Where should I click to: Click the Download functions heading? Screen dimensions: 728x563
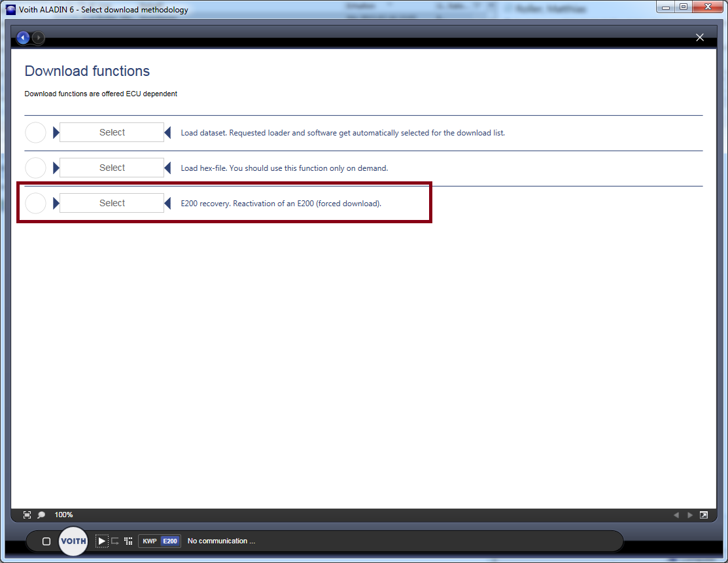(87, 71)
